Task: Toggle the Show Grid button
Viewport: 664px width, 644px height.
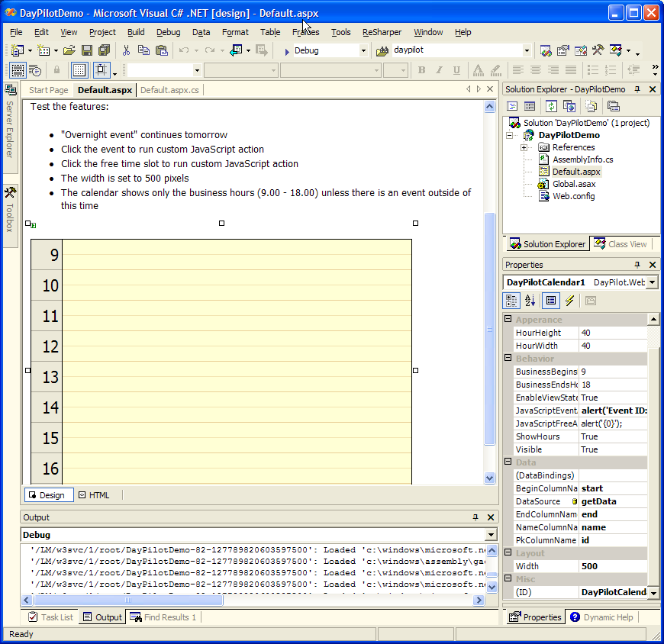Action: [x=79, y=70]
